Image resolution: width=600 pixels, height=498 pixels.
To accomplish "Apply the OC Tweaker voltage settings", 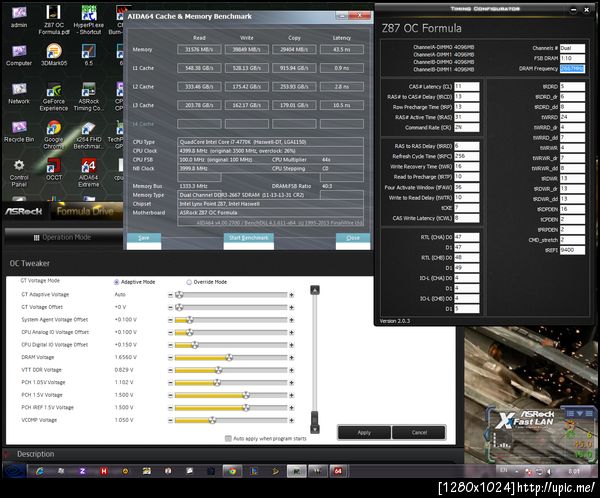I will click(x=364, y=433).
